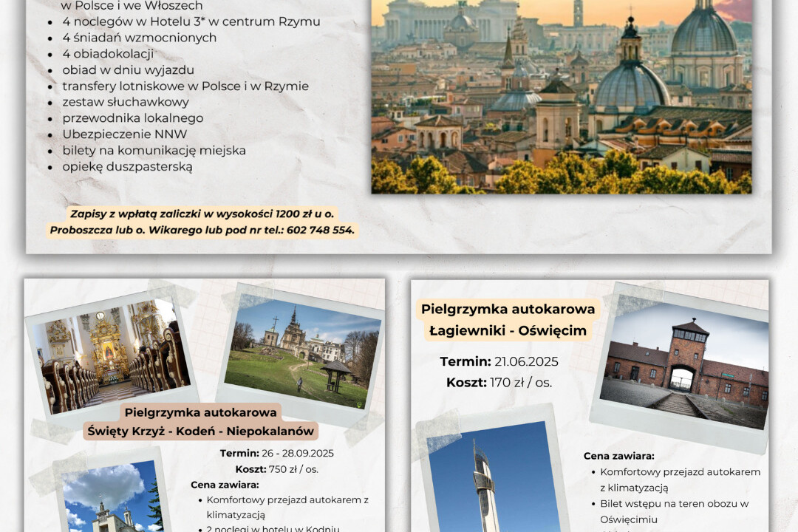798x532 pixels.
Task: Click the Rome skyline panorama photo
Action: (x=562, y=97)
